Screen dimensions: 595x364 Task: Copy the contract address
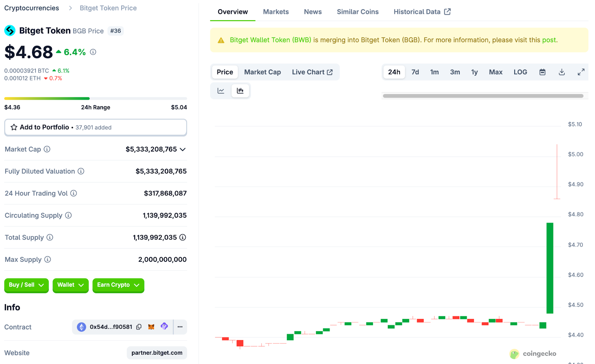tap(139, 327)
